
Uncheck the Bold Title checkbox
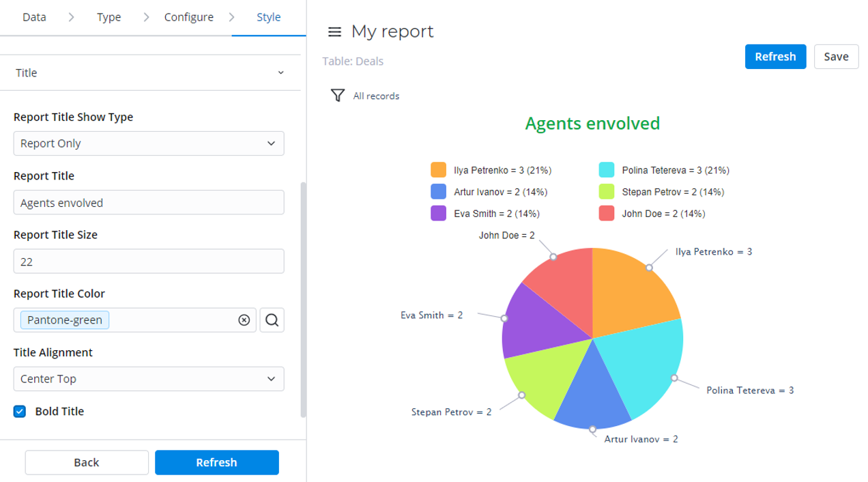pyautogui.click(x=20, y=412)
